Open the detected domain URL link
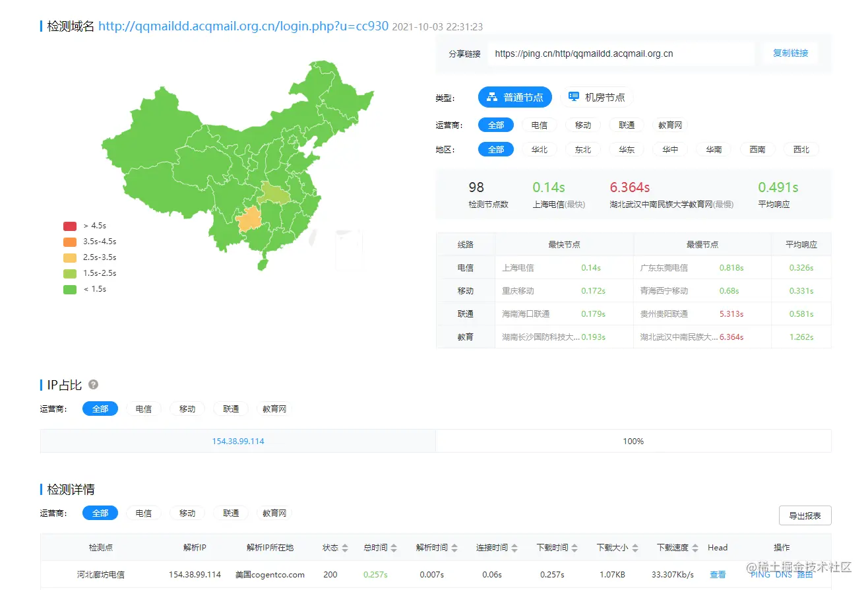The height and width of the screenshot is (590, 868). point(243,26)
